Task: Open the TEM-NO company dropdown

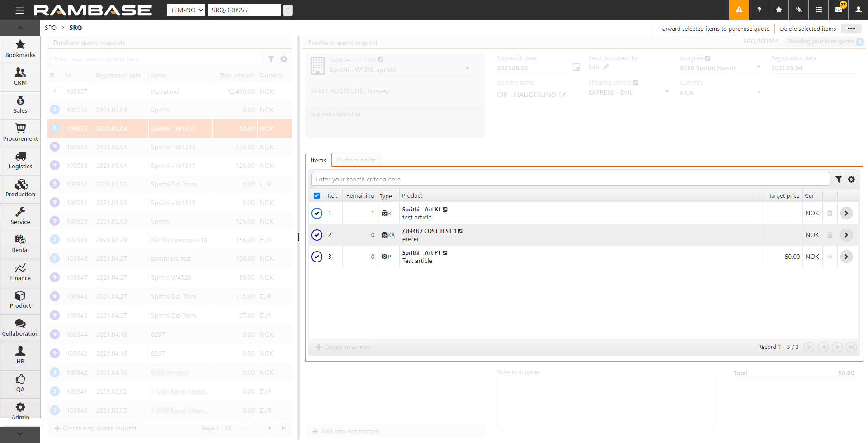Action: [x=186, y=10]
